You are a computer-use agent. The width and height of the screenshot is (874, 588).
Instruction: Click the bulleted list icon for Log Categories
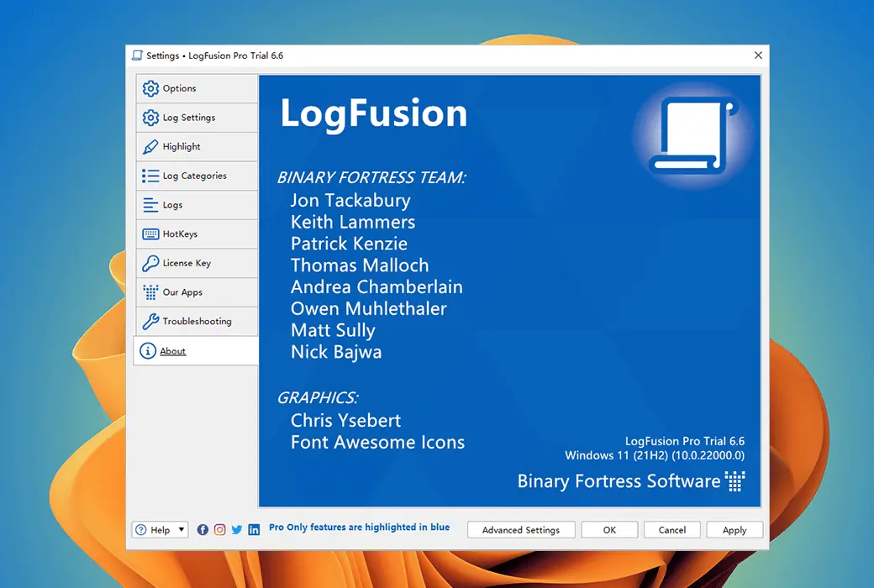(x=150, y=176)
